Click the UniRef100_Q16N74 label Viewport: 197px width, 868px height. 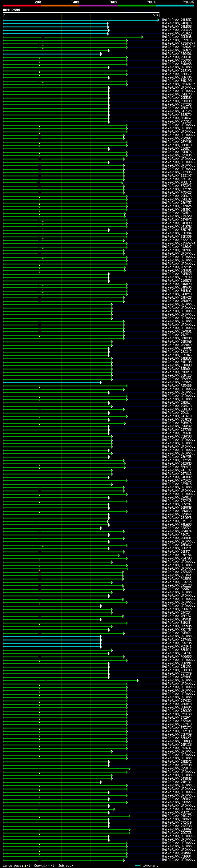point(177,149)
